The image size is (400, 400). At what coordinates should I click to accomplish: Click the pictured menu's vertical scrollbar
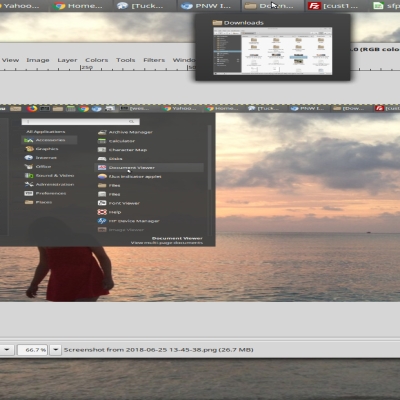(210, 158)
